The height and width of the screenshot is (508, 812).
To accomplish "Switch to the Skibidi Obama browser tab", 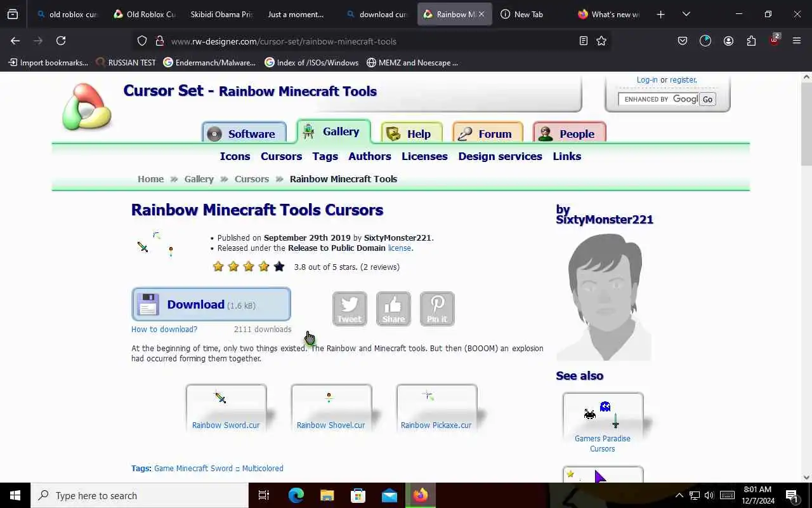I will tap(220, 14).
